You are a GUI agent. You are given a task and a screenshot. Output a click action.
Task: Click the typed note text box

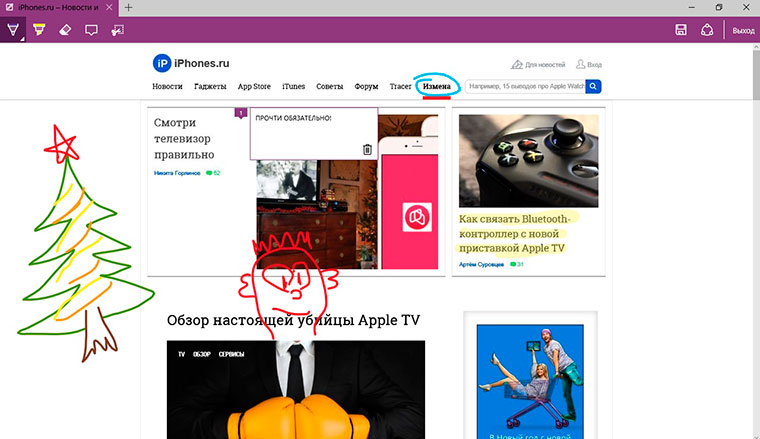tap(314, 134)
